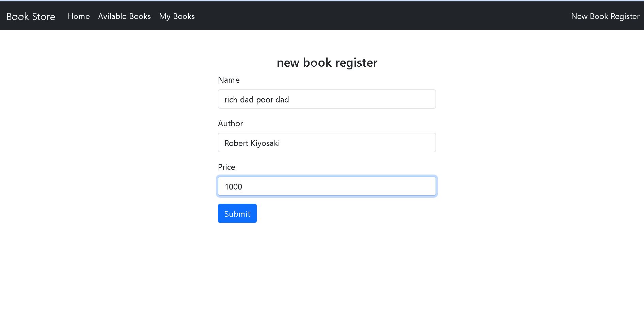Select the Author field label
Screen dimensions: 644x312
pyautogui.click(x=231, y=124)
